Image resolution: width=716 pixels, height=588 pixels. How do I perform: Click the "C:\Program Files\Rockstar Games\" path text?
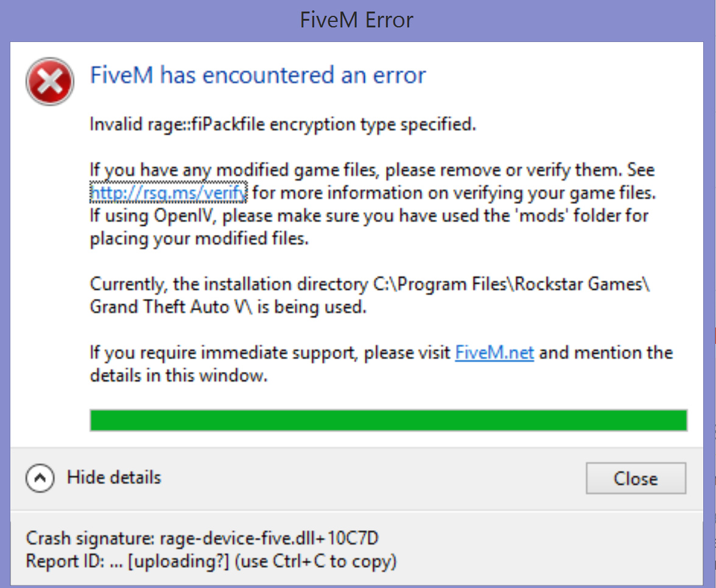pos(511,284)
